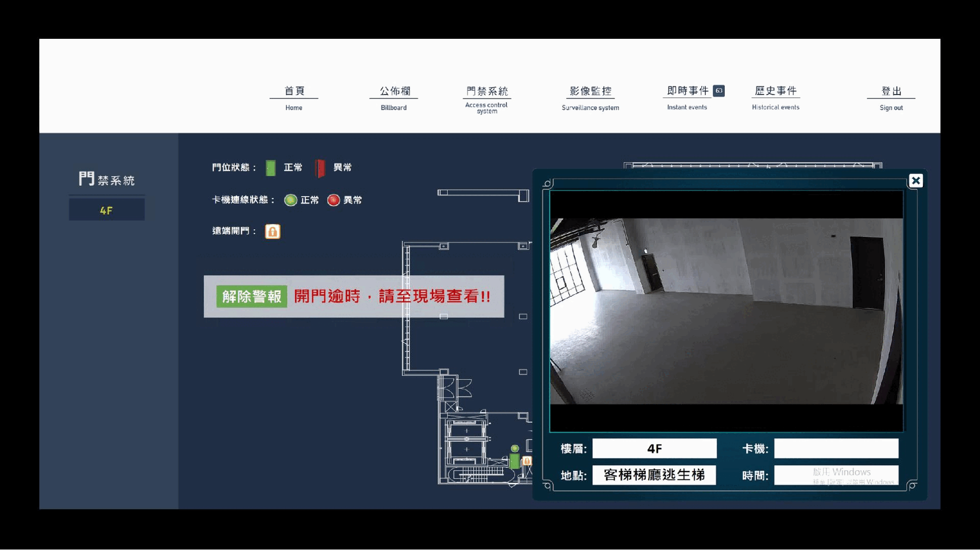Click the orange remote unlock icon on map

click(x=527, y=461)
